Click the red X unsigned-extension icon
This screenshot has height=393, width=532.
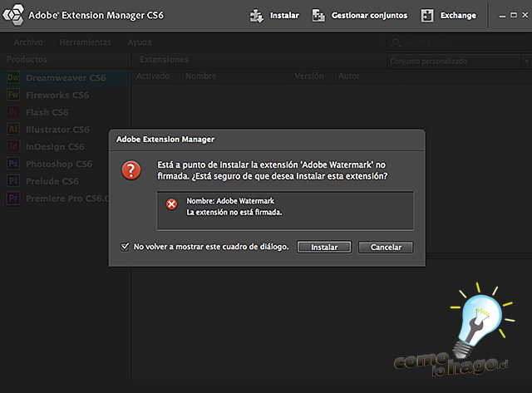[172, 204]
